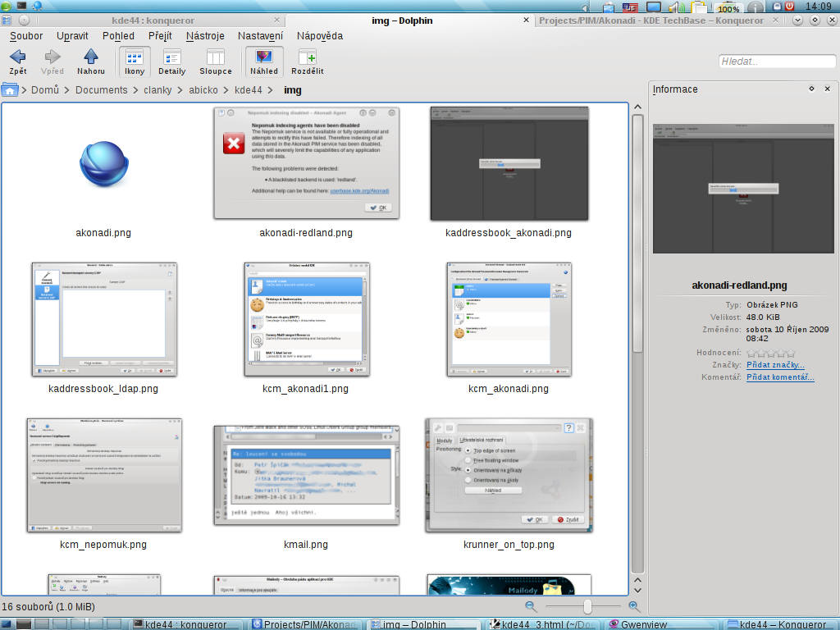Screen dimensions: 840x630
Task: Select the kmail.png thumbnail
Action: (307, 475)
